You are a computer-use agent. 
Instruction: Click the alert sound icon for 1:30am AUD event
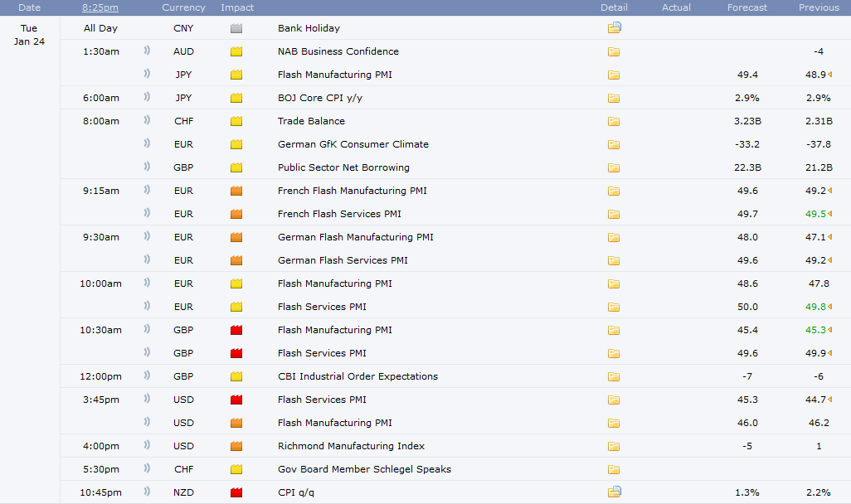(x=147, y=51)
